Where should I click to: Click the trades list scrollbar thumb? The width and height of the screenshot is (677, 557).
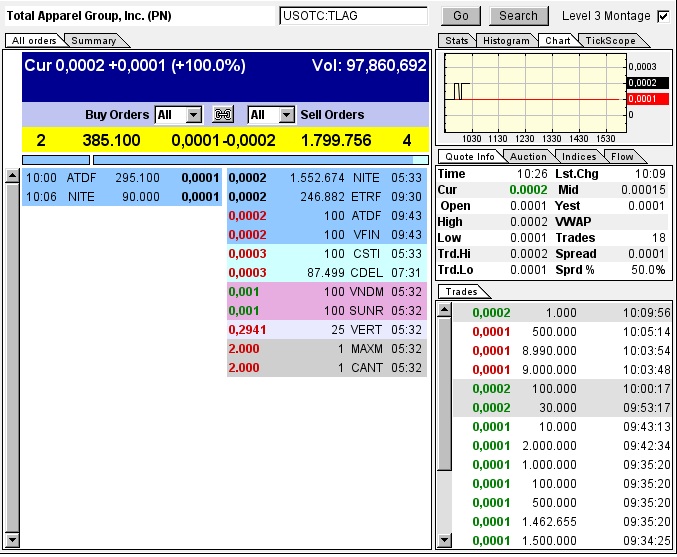coord(444,393)
